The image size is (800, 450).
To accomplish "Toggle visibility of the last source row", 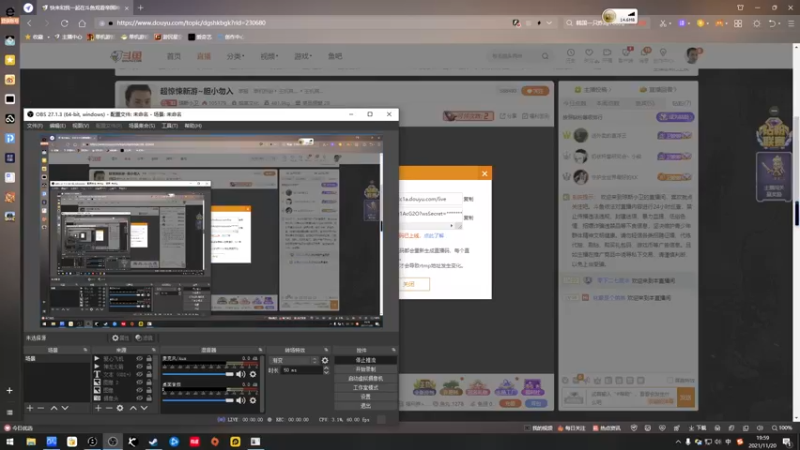I will pos(139,398).
